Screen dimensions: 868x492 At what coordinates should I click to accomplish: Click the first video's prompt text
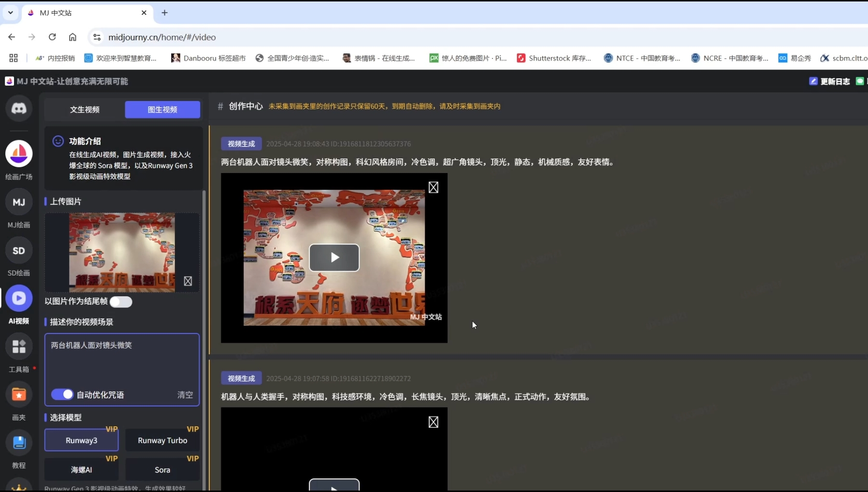[419, 162]
